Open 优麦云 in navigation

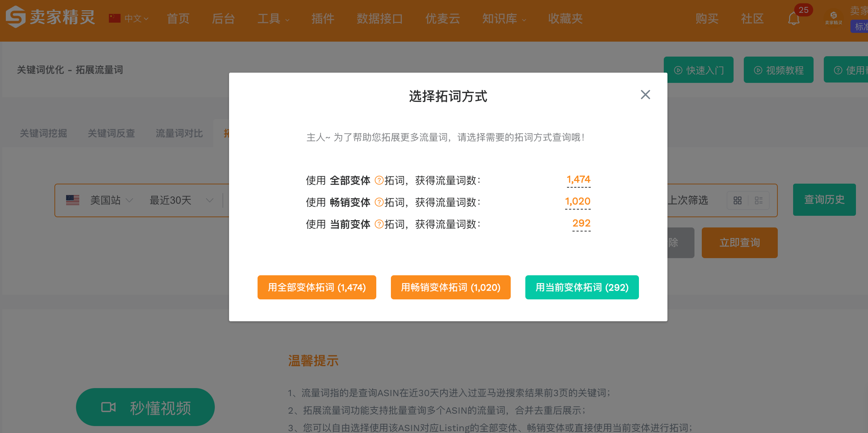[x=442, y=18]
